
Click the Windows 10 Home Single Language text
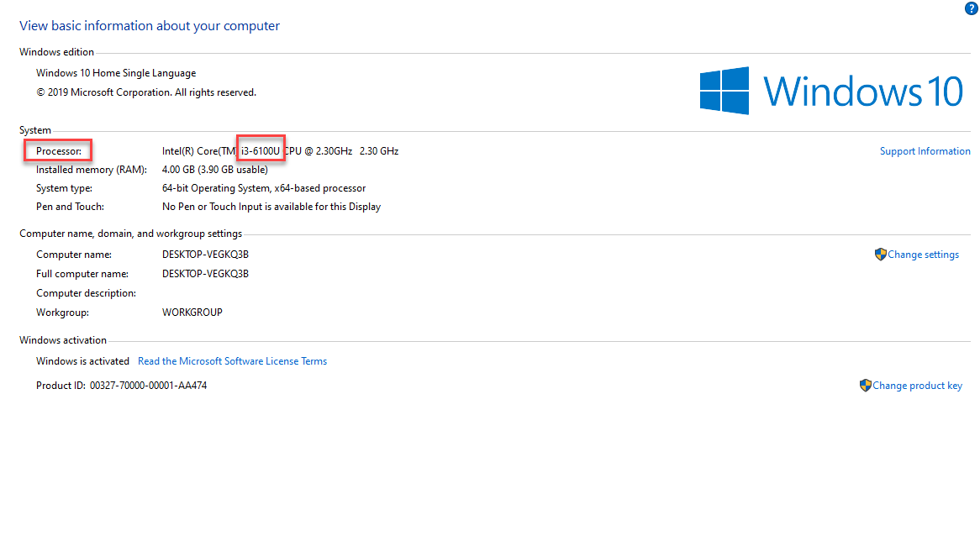pos(116,73)
